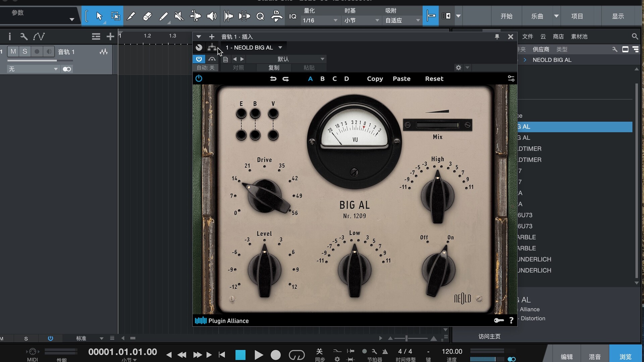Open 显示 view menu
This screenshot has height=362, width=644.
tap(618, 16)
